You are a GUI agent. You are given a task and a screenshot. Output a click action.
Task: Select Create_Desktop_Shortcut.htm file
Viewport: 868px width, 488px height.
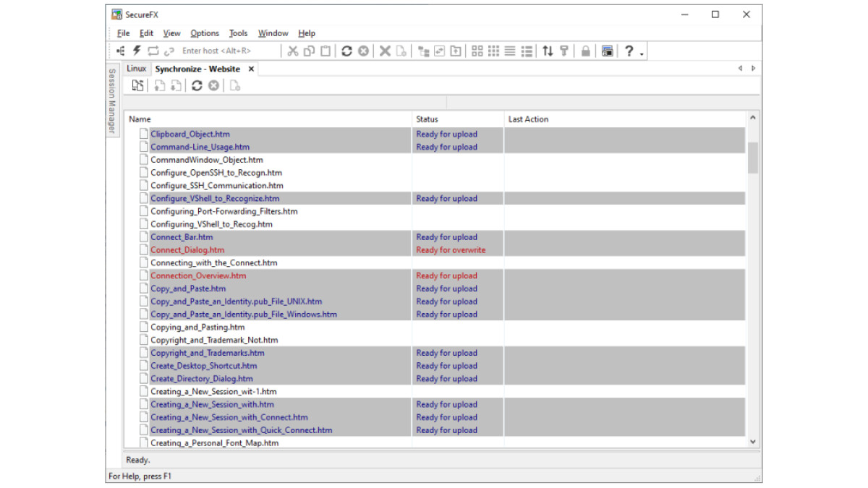pos(203,366)
